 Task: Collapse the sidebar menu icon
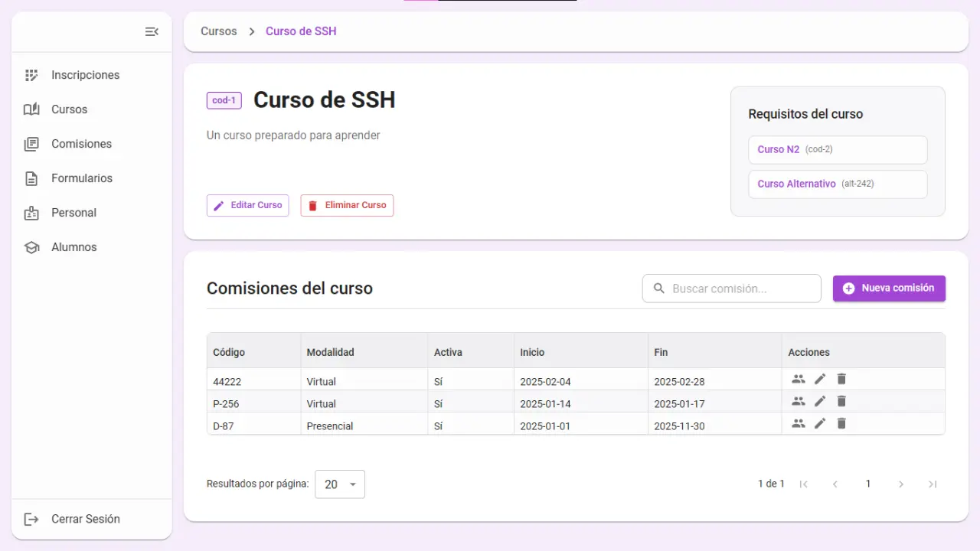click(x=152, y=31)
